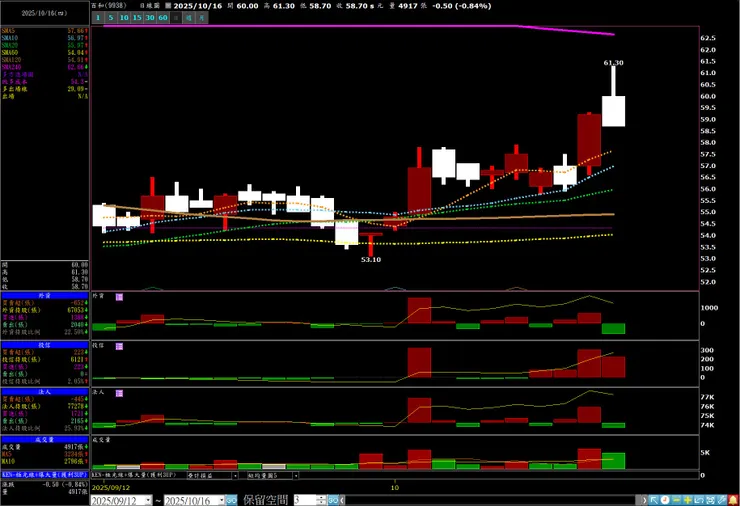The image size is (740, 506).
Task: Click the 2025/10/16 date box at top left
Action: (x=44, y=13)
